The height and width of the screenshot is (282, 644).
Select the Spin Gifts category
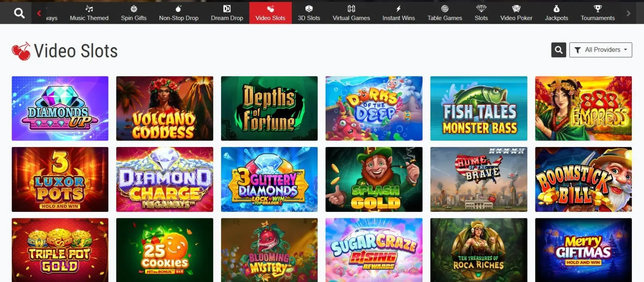click(134, 13)
